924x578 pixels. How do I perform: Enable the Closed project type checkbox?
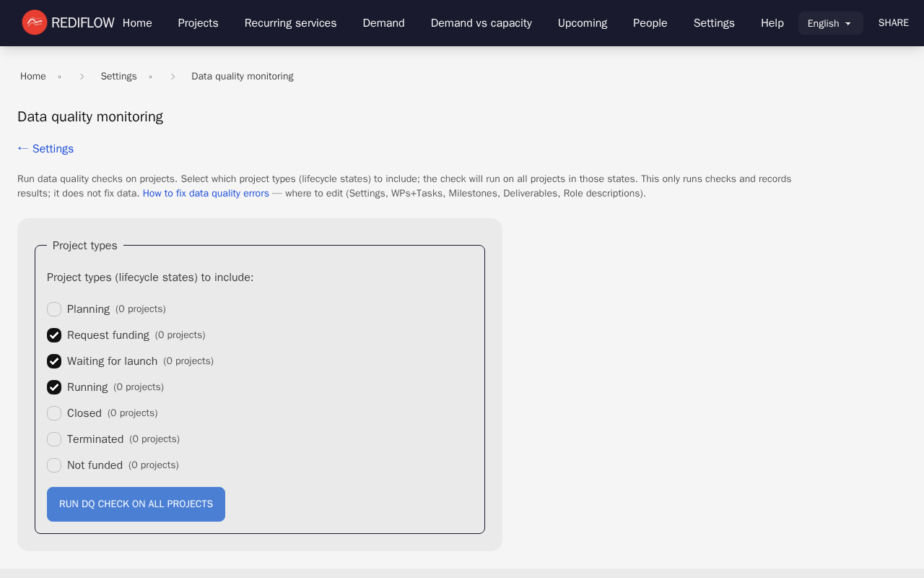coord(54,413)
